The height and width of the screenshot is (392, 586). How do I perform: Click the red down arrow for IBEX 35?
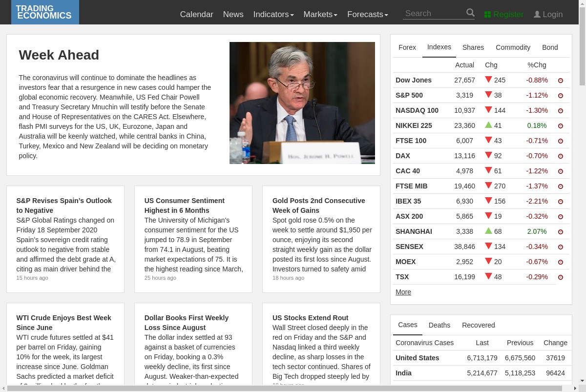[x=488, y=201]
